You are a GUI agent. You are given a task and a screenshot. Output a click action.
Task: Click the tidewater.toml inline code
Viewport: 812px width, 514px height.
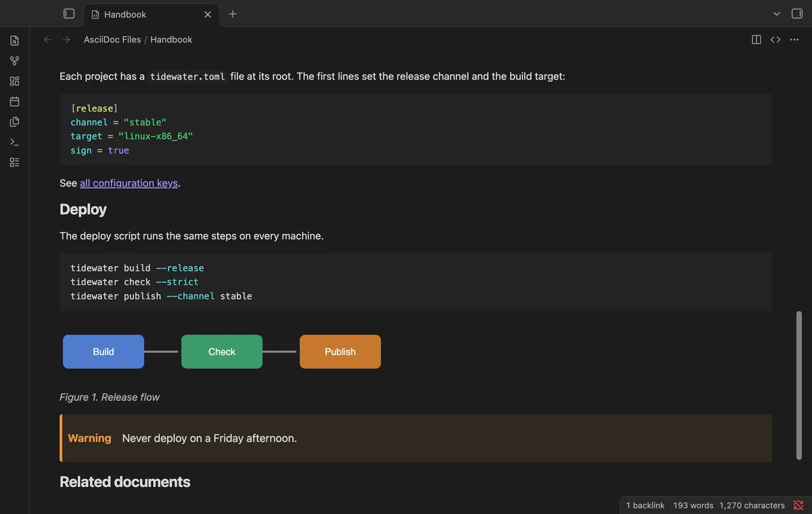click(187, 76)
